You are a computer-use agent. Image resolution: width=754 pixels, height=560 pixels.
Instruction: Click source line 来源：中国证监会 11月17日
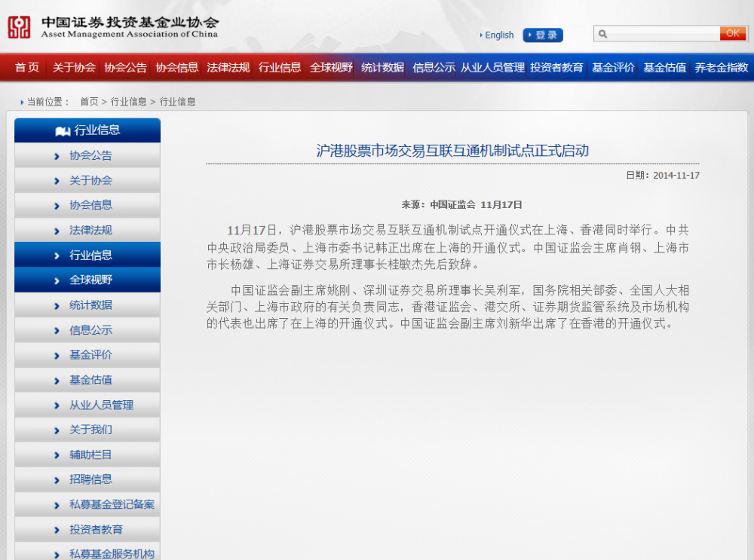pyautogui.click(x=461, y=205)
